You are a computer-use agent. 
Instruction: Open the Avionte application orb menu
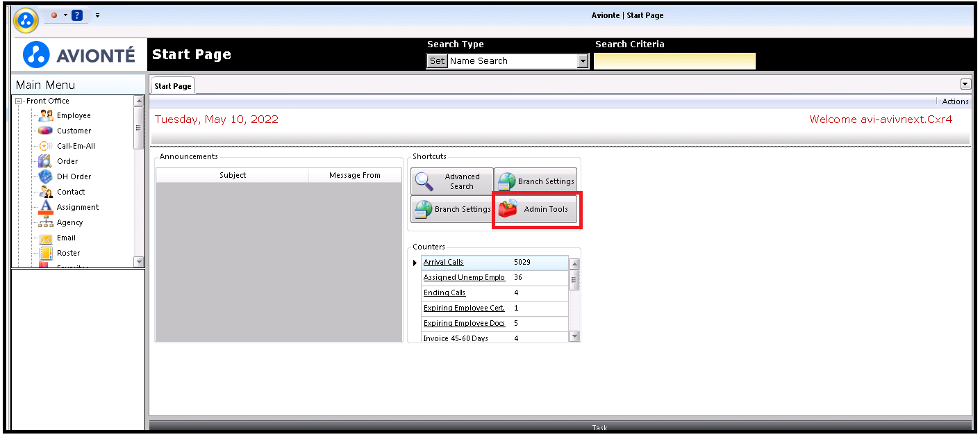[26, 19]
